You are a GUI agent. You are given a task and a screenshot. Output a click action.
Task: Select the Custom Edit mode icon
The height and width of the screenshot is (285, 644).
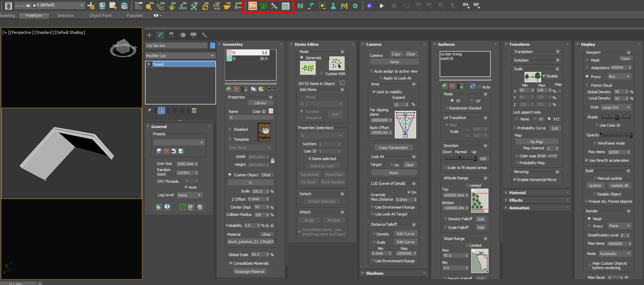click(x=337, y=63)
